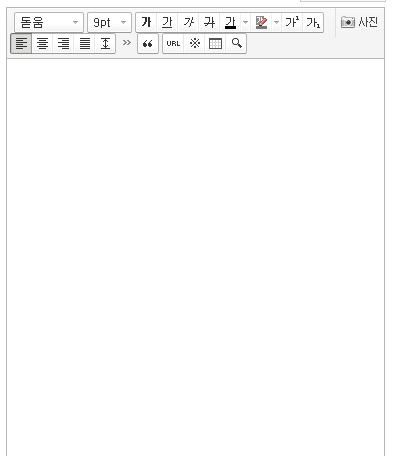Screen dimensions: 396x470
Task: Center align the text
Action: point(42,43)
